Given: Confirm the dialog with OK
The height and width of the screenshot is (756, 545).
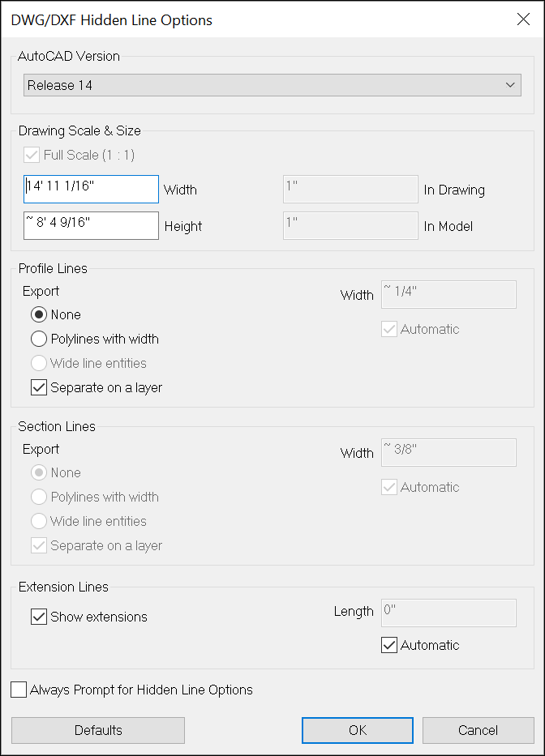Looking at the screenshot, I should point(358,730).
